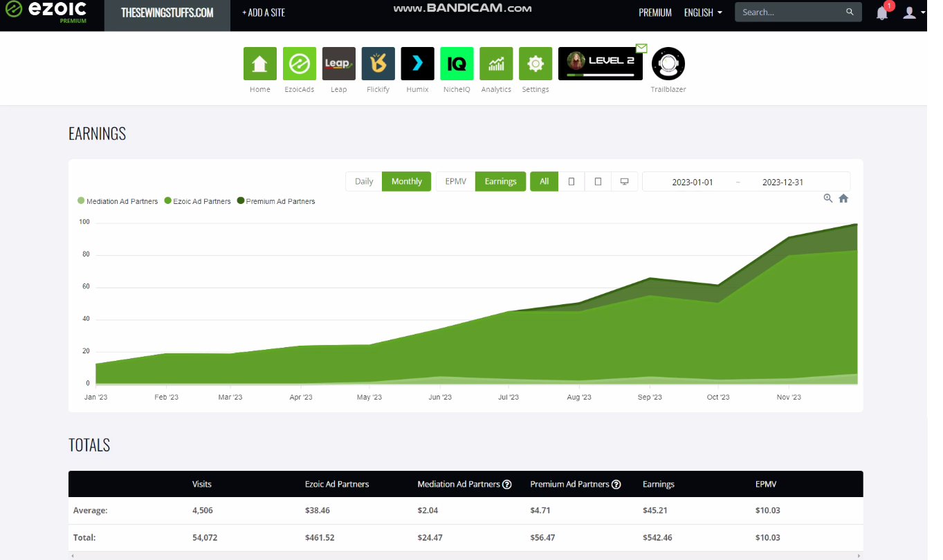Screen dimensions: 943x560
Task: Click the EPMV column header
Action: (766, 484)
